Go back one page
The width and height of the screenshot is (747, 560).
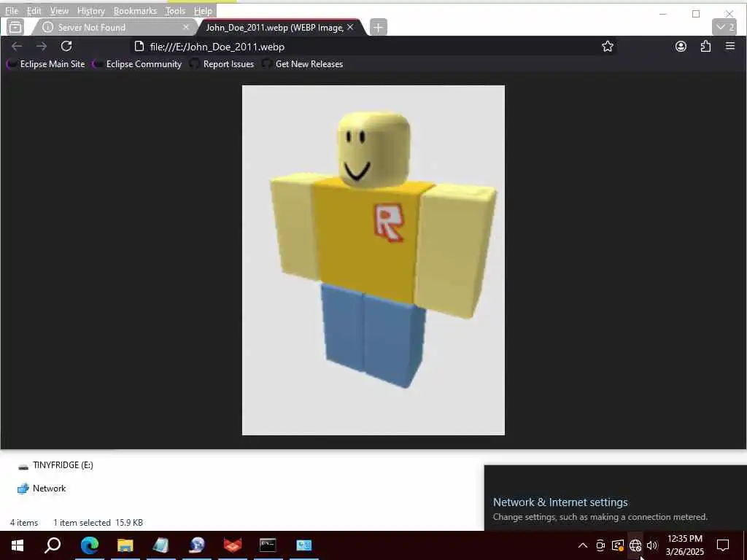click(x=17, y=46)
